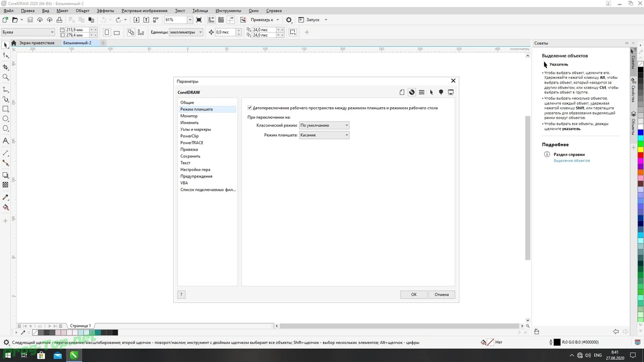The image size is (644, 362).
Task: Toggle show guidelines icon in toolbar
Action: [x=230, y=20]
